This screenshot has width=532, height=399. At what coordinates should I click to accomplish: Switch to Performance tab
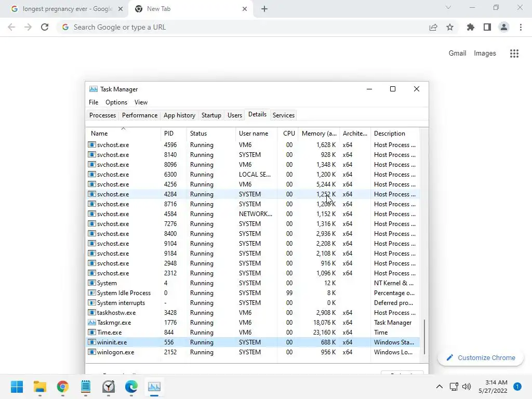(x=140, y=115)
